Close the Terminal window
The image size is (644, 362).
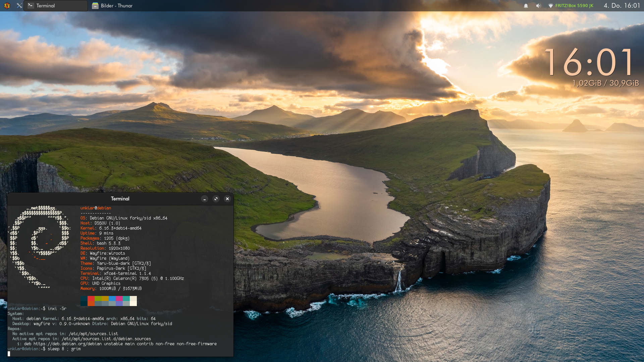pos(227,199)
